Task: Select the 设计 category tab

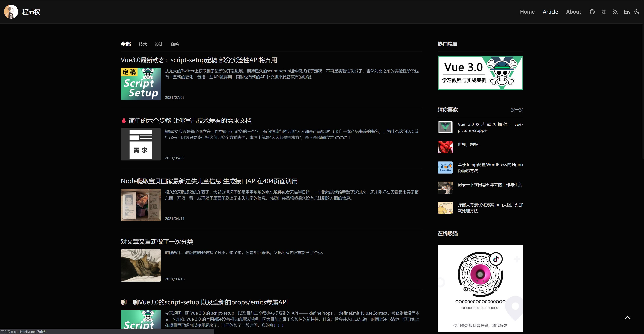Action: tap(159, 44)
